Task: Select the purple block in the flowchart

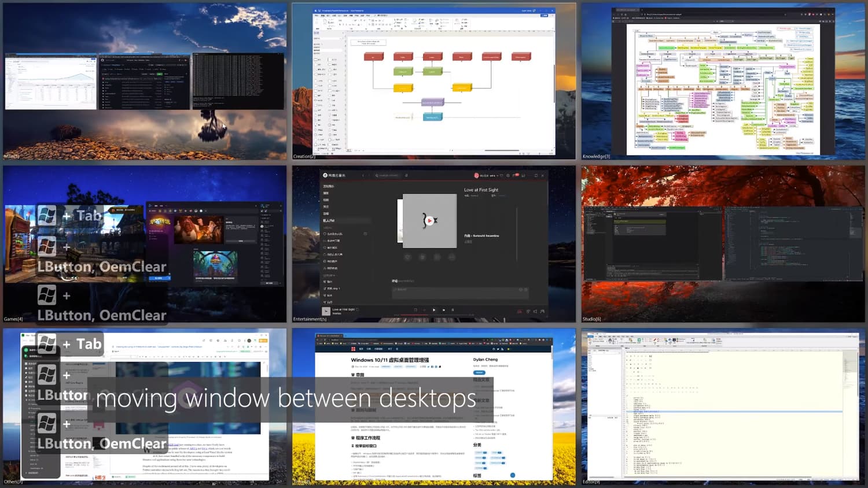Action: pyautogui.click(x=432, y=102)
